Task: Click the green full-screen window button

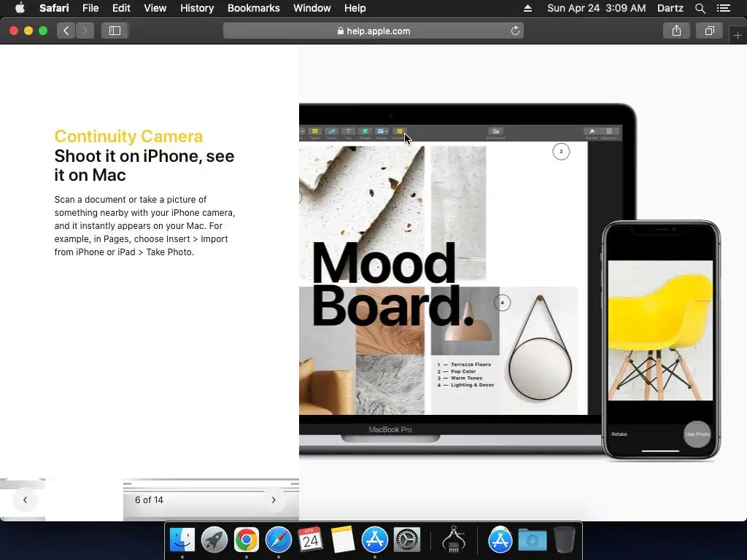Action: (43, 31)
